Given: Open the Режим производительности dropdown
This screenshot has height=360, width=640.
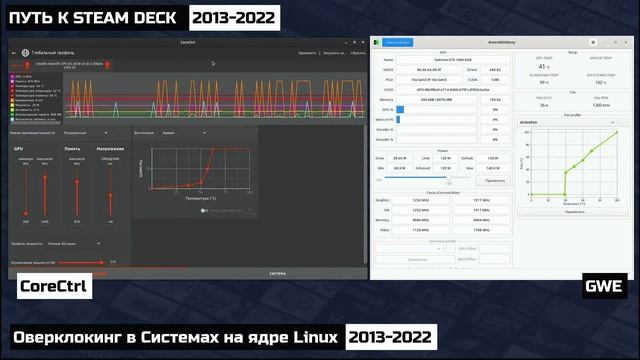Looking at the screenshot, I should (86, 133).
